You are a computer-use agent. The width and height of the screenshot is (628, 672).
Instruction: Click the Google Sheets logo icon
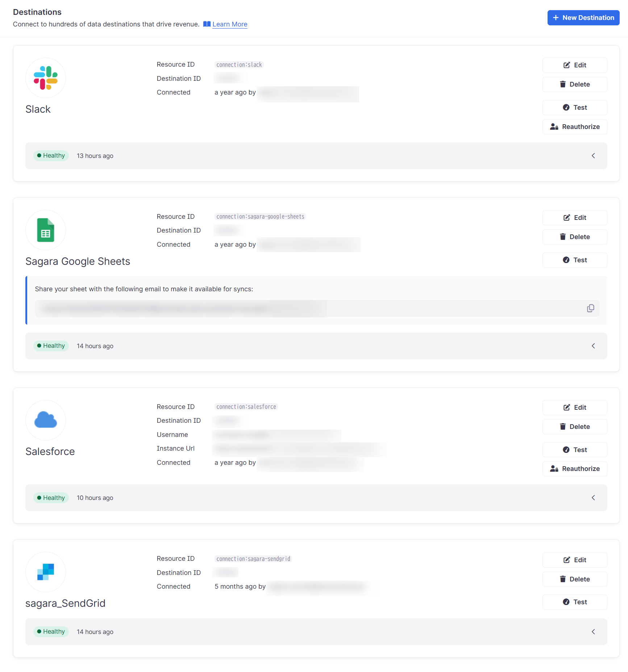[46, 230]
